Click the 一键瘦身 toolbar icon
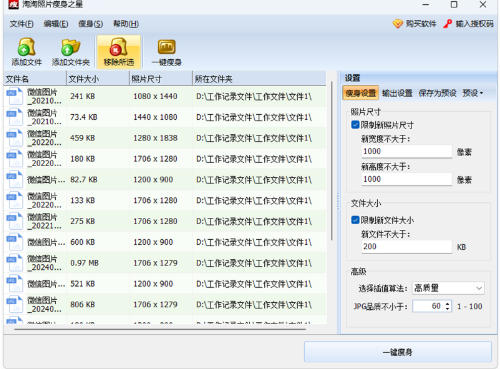The width and height of the screenshot is (500, 369). [167, 47]
